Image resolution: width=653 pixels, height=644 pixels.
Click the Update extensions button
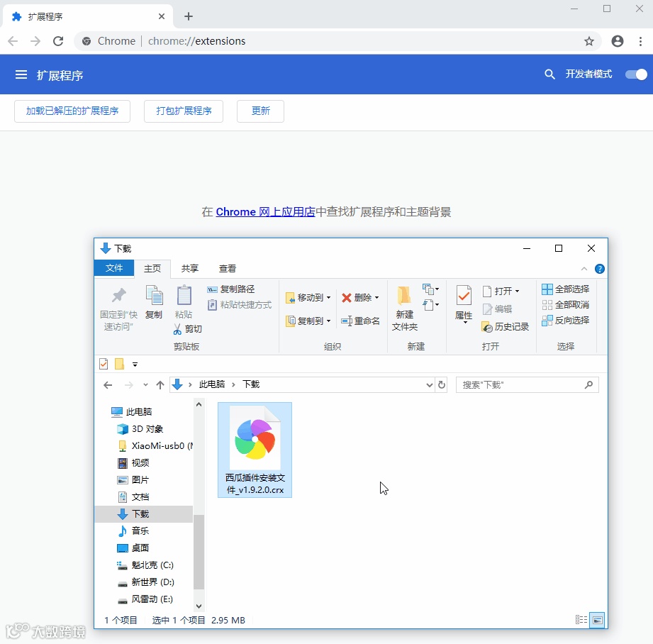pos(260,111)
